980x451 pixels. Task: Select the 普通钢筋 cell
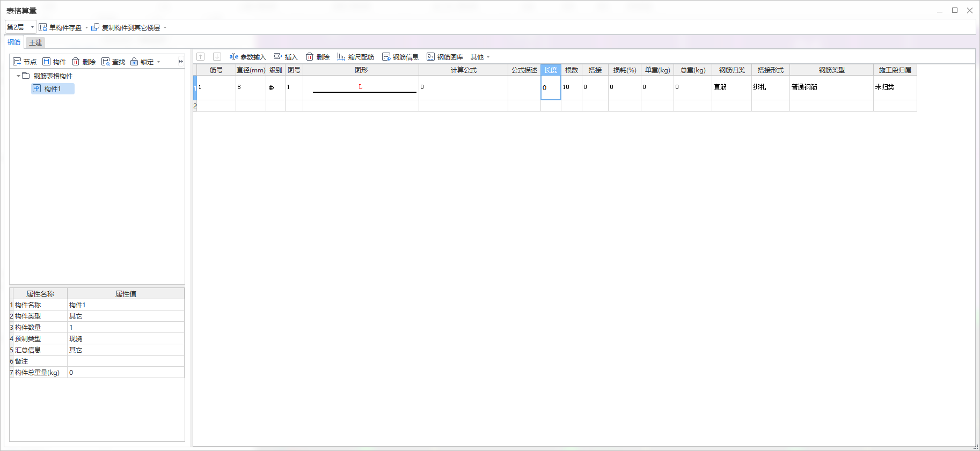click(831, 87)
